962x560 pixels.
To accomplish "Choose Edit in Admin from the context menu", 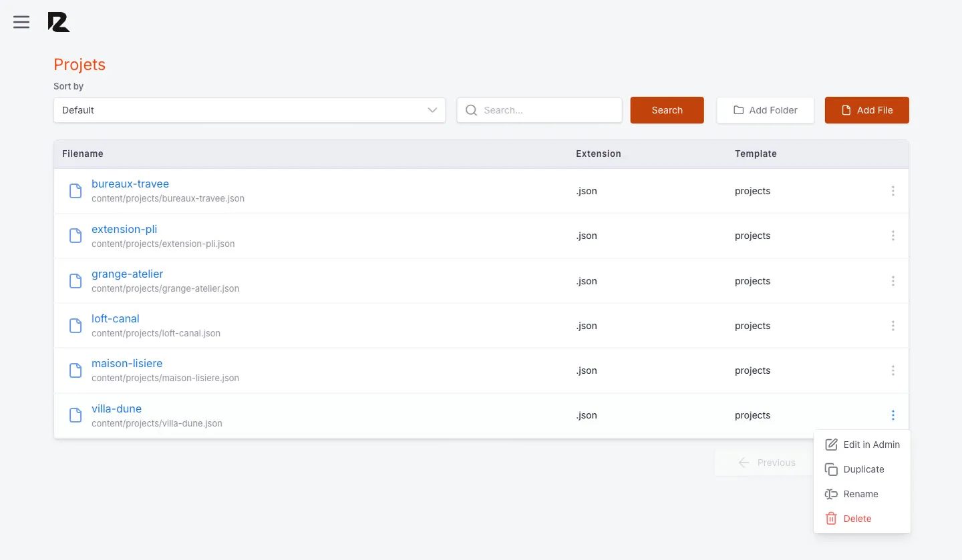I will tap(862, 445).
